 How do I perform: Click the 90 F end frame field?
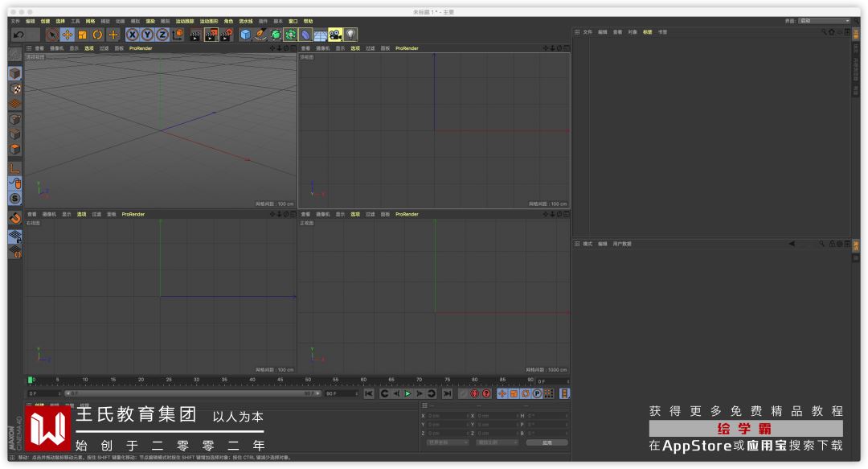tap(341, 393)
